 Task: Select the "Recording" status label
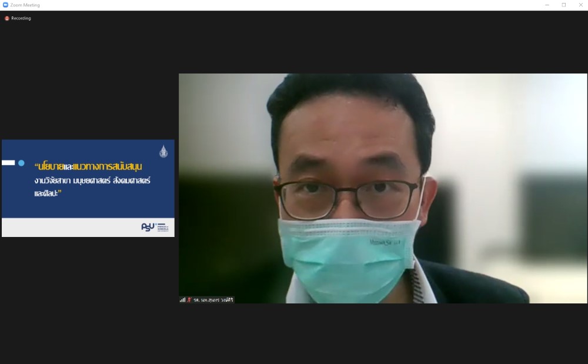click(21, 18)
